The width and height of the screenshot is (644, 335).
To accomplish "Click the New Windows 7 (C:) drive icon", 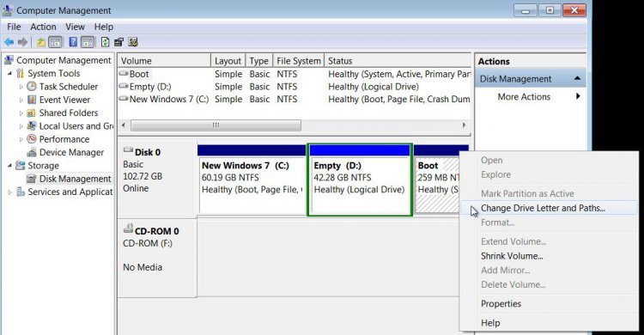I will (124, 99).
